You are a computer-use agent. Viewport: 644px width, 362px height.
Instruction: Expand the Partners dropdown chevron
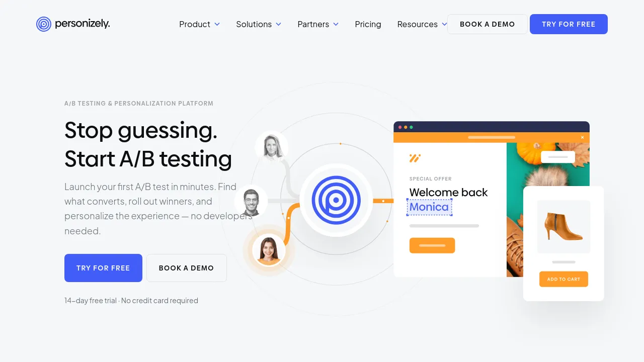(336, 24)
